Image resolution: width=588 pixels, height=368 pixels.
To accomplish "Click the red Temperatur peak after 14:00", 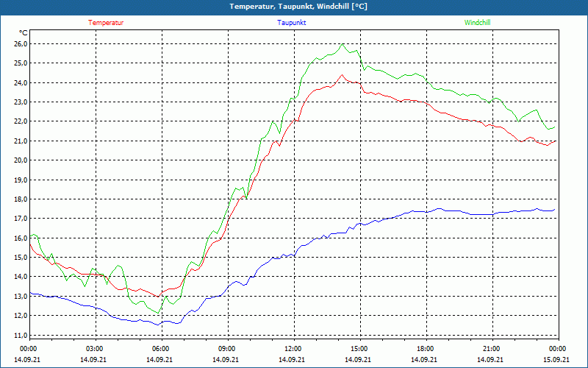I will point(342,75).
